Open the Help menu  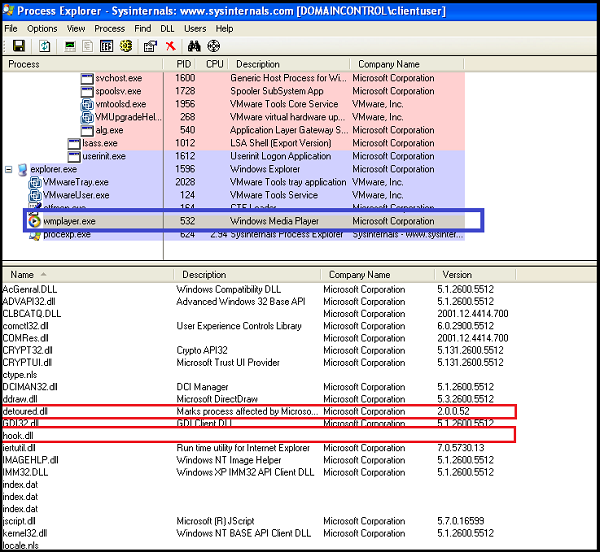tap(224, 29)
